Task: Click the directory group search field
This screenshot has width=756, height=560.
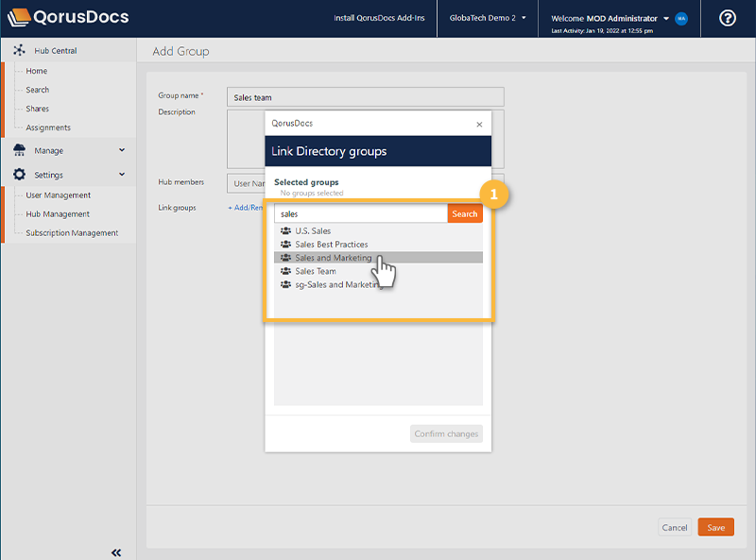Action: point(361,214)
